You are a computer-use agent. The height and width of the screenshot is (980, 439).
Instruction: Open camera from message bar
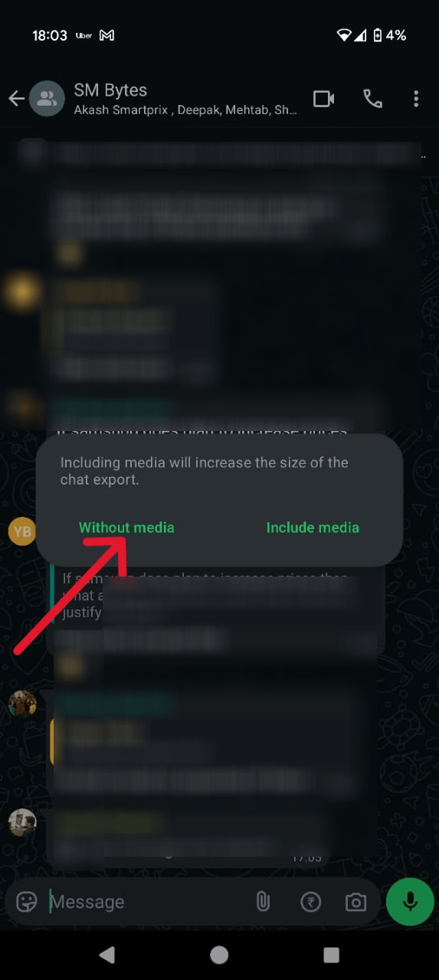pyautogui.click(x=355, y=902)
